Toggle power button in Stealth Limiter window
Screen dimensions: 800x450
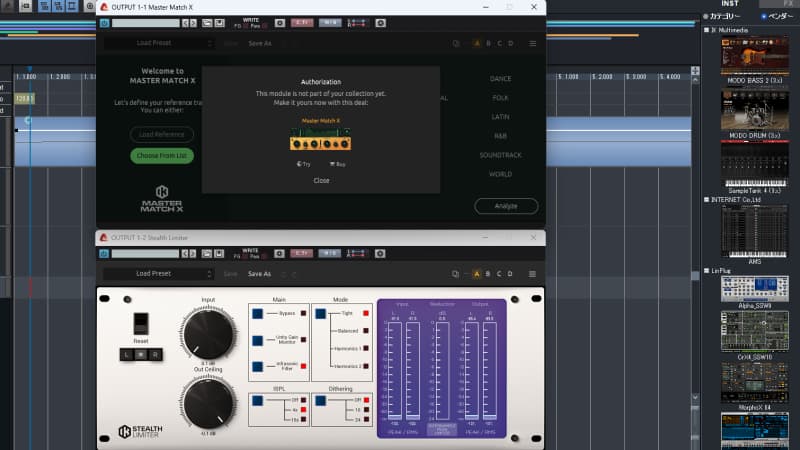point(104,254)
